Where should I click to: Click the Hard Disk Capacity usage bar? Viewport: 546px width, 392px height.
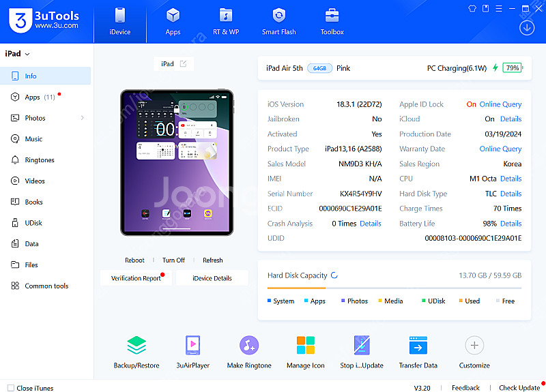394,288
